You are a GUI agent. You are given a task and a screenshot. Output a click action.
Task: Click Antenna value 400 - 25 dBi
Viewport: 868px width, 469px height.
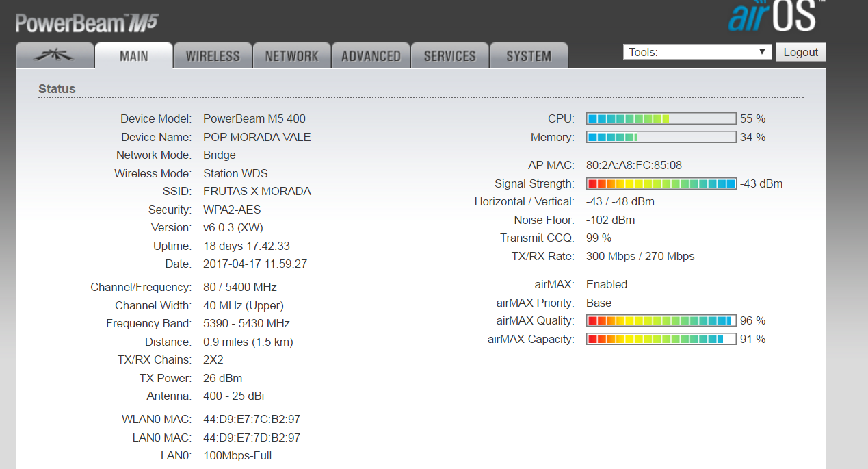234,396
